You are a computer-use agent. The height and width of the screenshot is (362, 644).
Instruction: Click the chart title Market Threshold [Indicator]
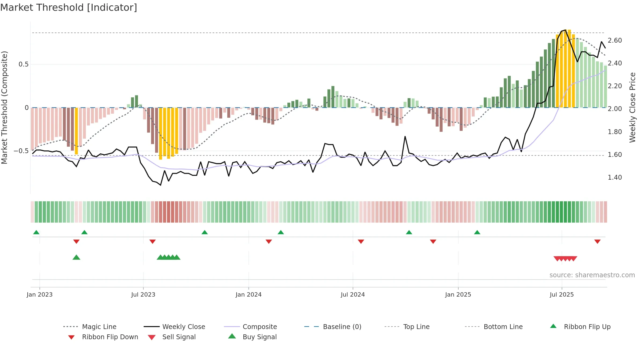[69, 8]
